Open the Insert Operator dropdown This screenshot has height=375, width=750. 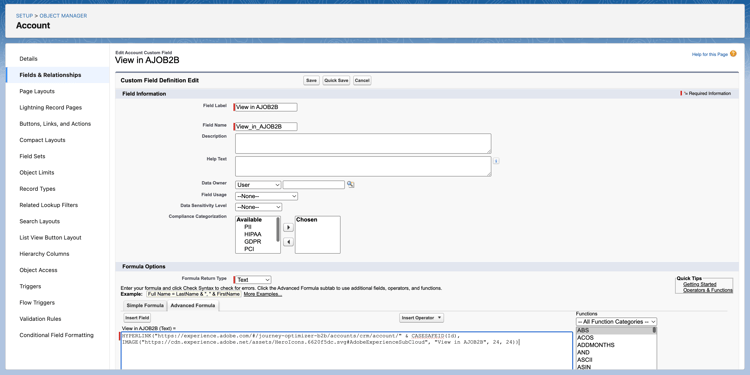click(x=421, y=318)
